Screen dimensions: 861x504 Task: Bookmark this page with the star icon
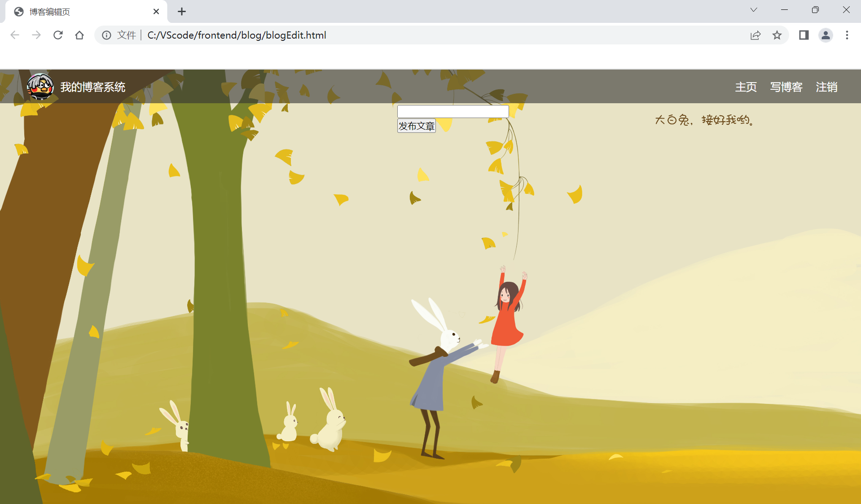[777, 35]
